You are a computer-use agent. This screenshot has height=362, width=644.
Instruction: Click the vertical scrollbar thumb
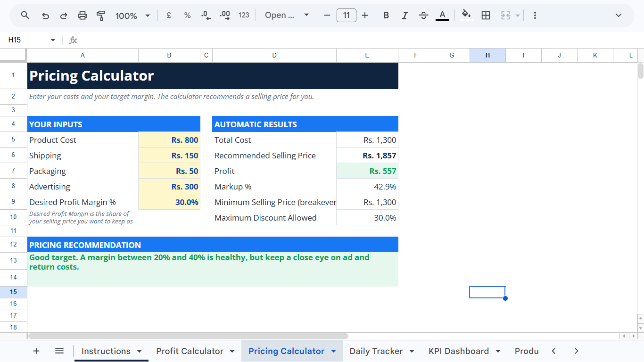click(640, 71)
